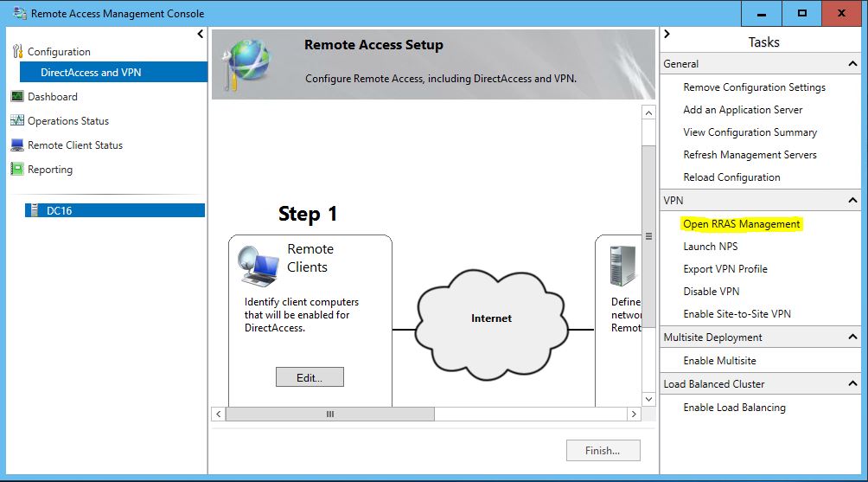Click the vertical scrollbar up arrow
This screenshot has height=482, width=868.
point(648,113)
